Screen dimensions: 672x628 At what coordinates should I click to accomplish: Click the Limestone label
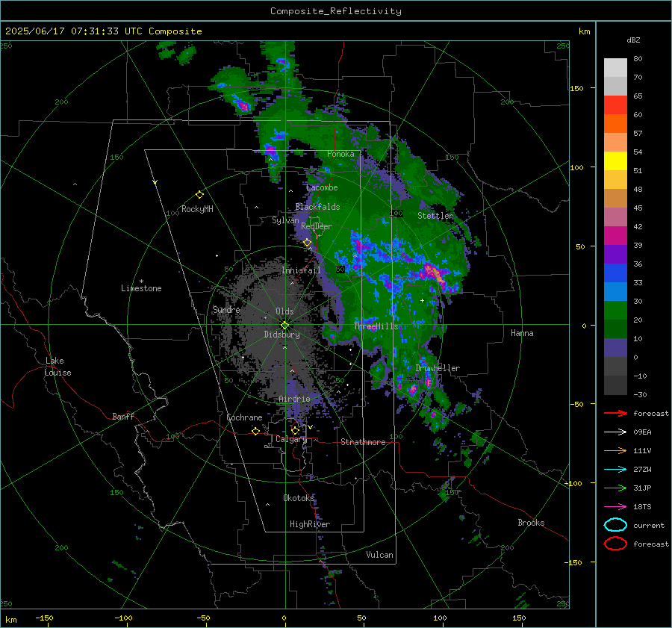pos(141,288)
